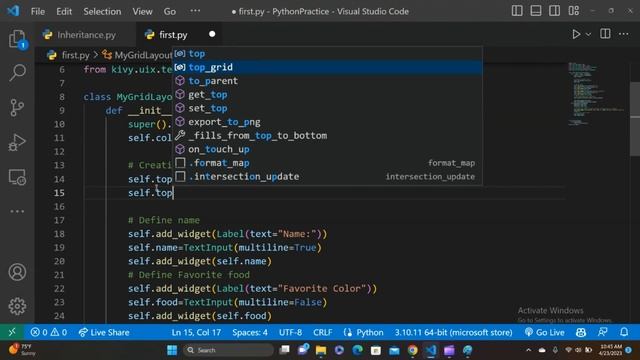Show errors and warnings in status bar

(x=49, y=332)
